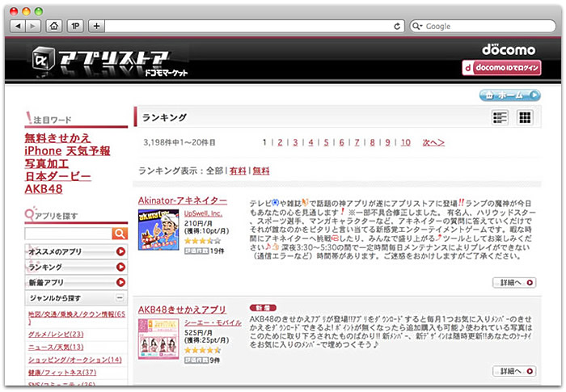Screen dimensions: 566x392
Task: Filter ranking by 無料 apps
Action: 261,171
